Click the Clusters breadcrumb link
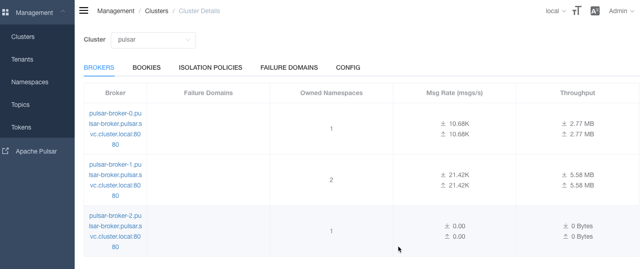The width and height of the screenshot is (644, 269). click(157, 11)
